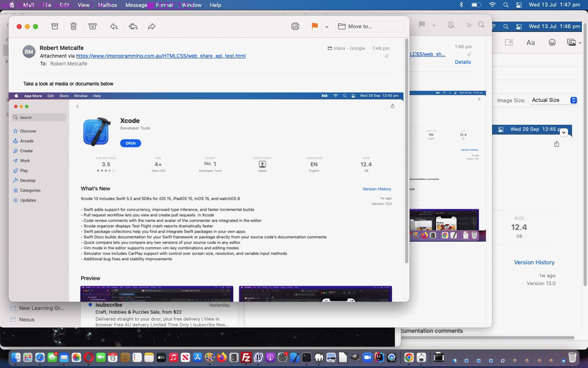The width and height of the screenshot is (588, 368).
Task: Click attachment dropdown chevron on embedded image
Action: point(563,132)
